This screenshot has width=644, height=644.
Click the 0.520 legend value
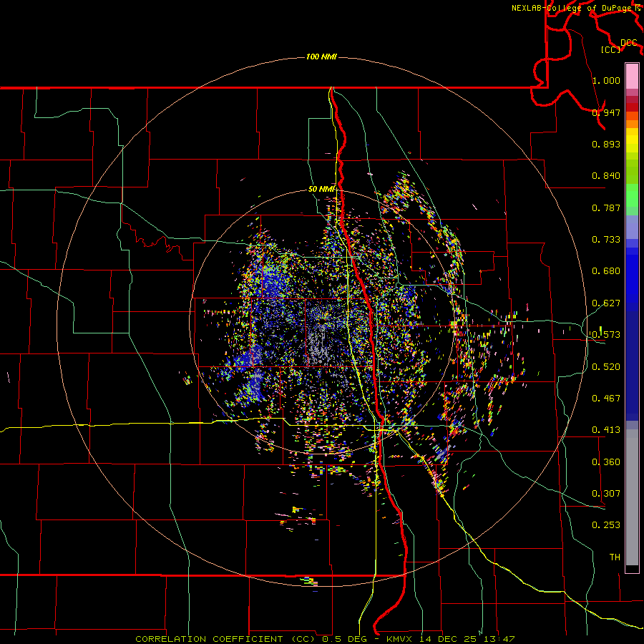pyautogui.click(x=606, y=367)
